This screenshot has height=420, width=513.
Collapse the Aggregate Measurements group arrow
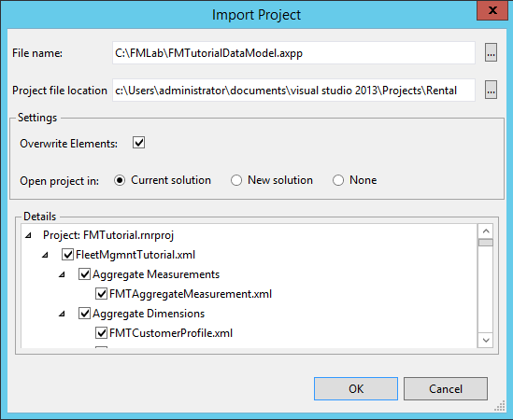point(62,274)
